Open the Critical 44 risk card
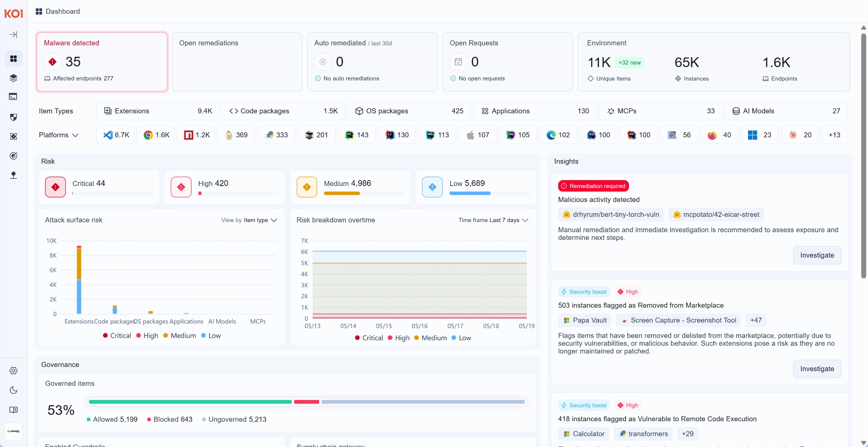 point(99,187)
